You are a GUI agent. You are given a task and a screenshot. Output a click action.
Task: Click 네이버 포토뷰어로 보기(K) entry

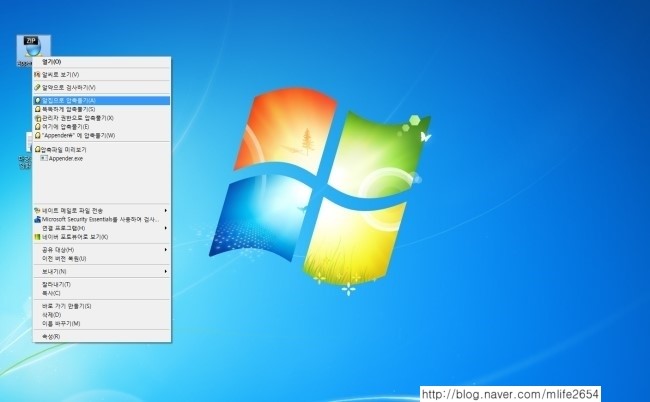(x=102, y=237)
